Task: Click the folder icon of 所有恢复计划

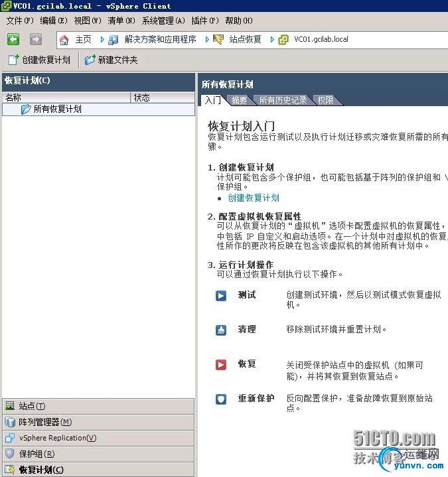Action: coord(26,109)
